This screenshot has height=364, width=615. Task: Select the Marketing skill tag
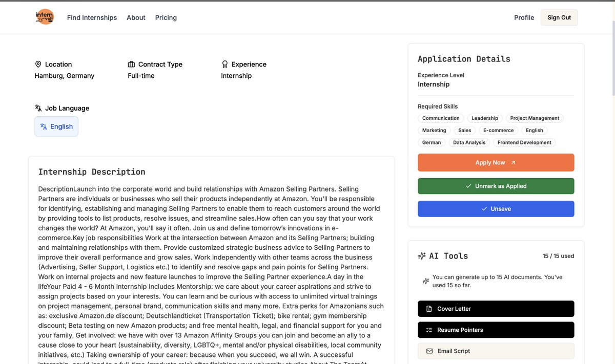click(434, 131)
